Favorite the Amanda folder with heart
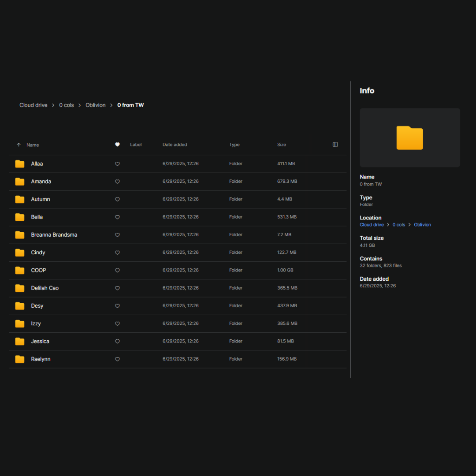This screenshot has height=476, width=476. [117, 182]
